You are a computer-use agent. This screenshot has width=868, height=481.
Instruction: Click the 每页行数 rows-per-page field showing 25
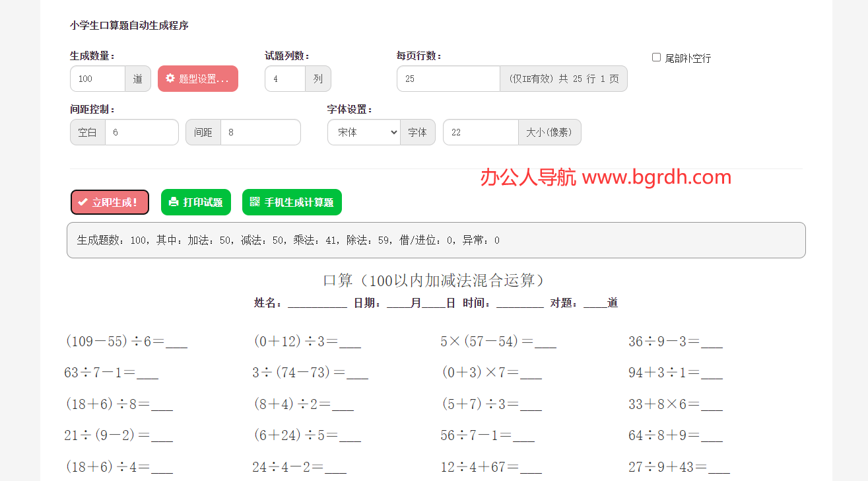(x=448, y=79)
